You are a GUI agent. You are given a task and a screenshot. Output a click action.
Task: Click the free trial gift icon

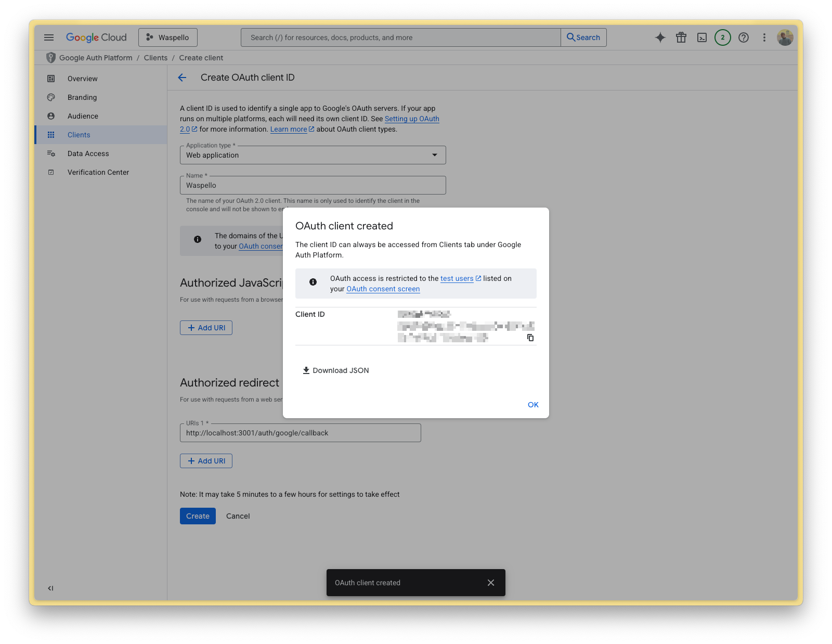coord(681,37)
